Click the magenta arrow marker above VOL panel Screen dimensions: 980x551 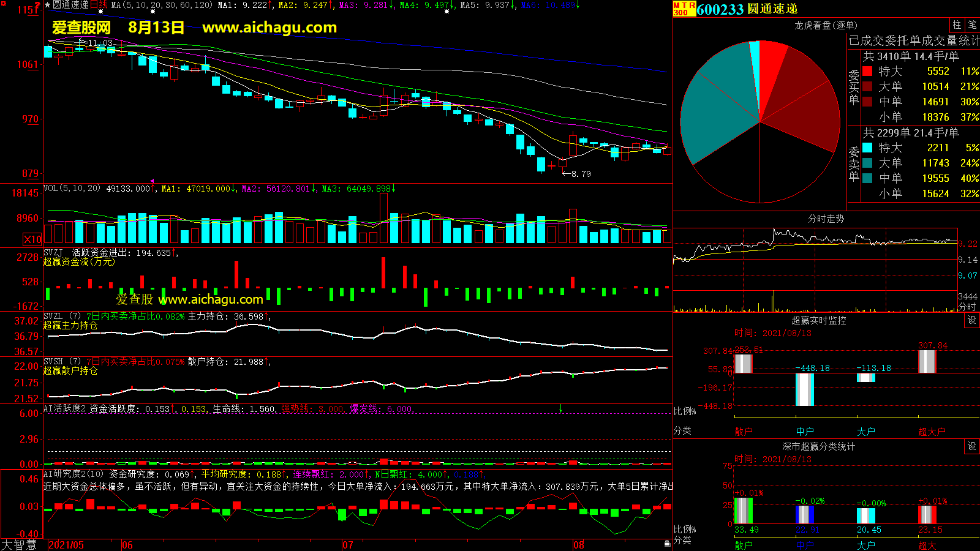(x=153, y=181)
